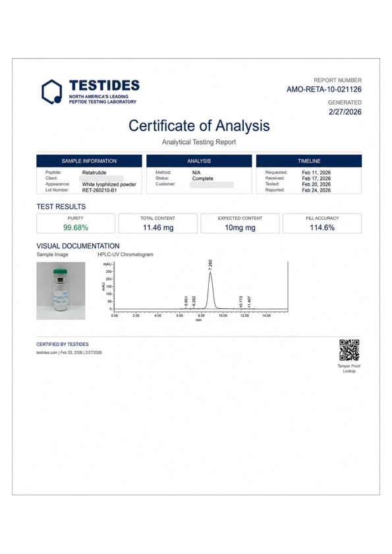Click the small peak label 6.262
This screenshot has height=554, width=392.
(194, 301)
